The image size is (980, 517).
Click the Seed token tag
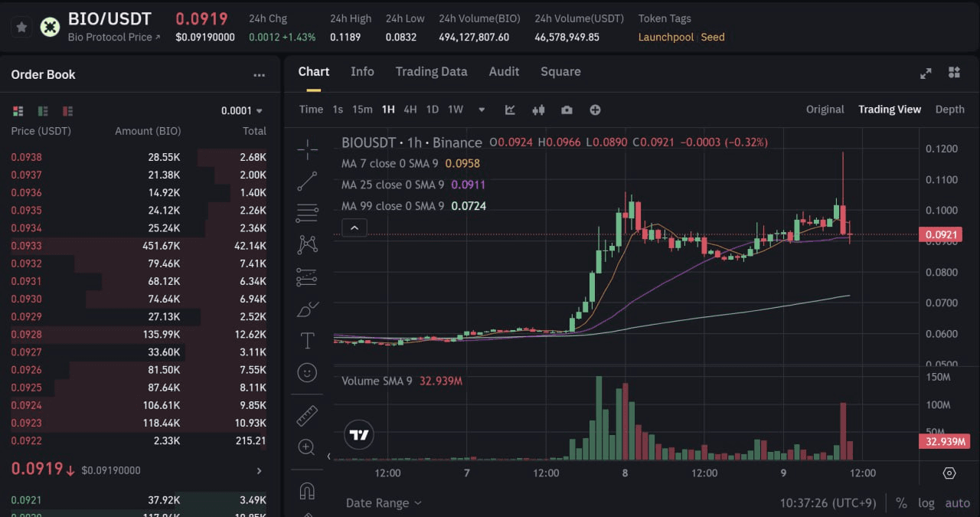(x=713, y=37)
